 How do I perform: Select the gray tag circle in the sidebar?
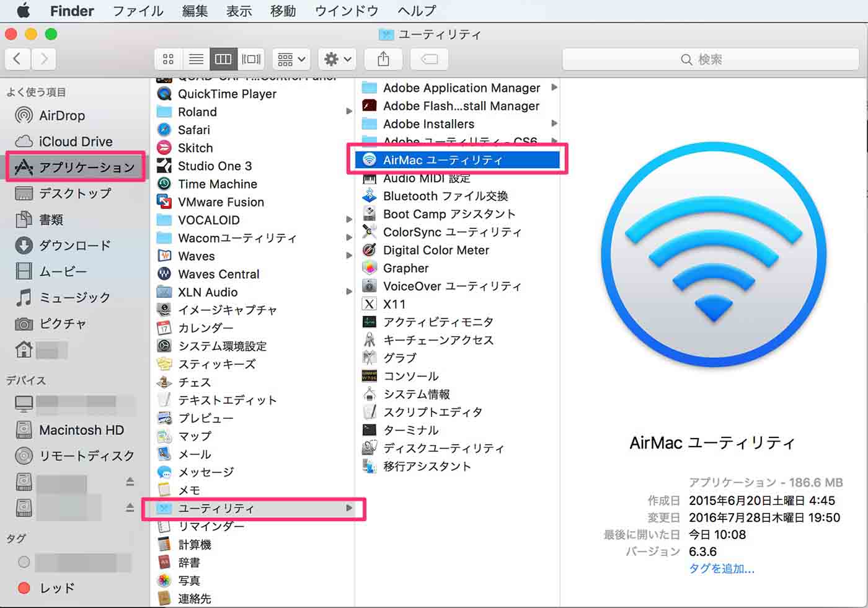[24, 561]
